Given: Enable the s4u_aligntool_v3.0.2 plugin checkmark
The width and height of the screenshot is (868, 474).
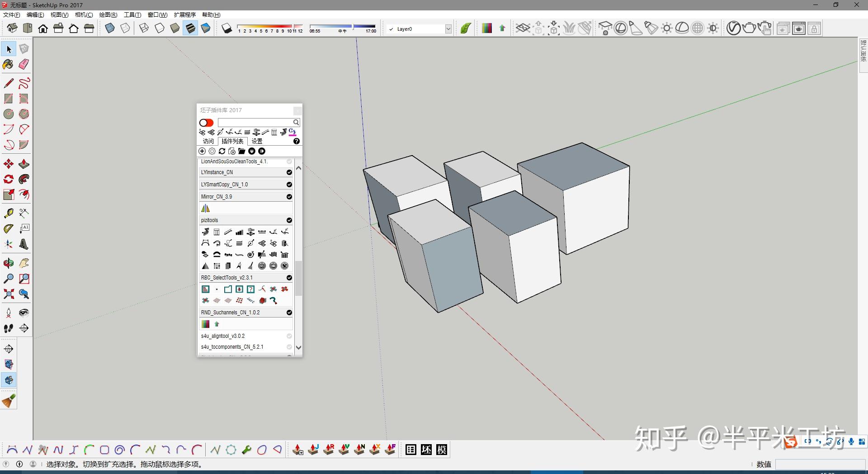Looking at the screenshot, I should pyautogui.click(x=289, y=336).
